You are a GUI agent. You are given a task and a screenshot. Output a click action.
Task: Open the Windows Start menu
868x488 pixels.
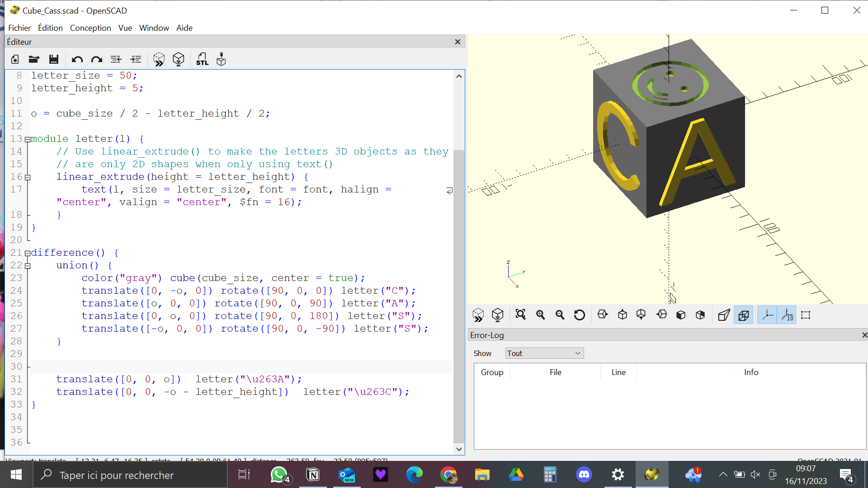pyautogui.click(x=16, y=475)
